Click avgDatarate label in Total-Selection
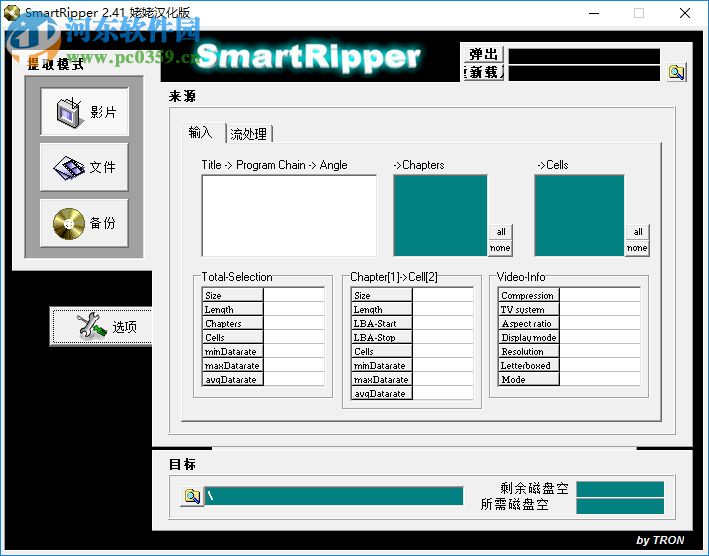The image size is (709, 556). [x=232, y=379]
